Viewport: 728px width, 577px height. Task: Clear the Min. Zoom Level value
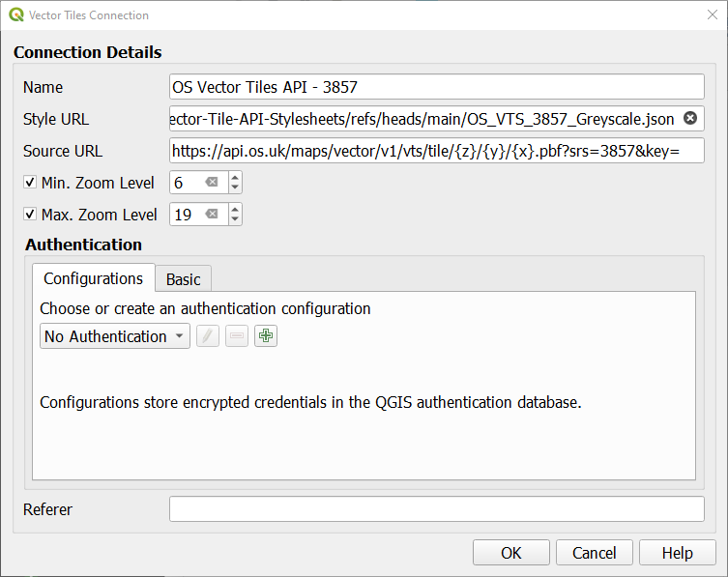212,182
